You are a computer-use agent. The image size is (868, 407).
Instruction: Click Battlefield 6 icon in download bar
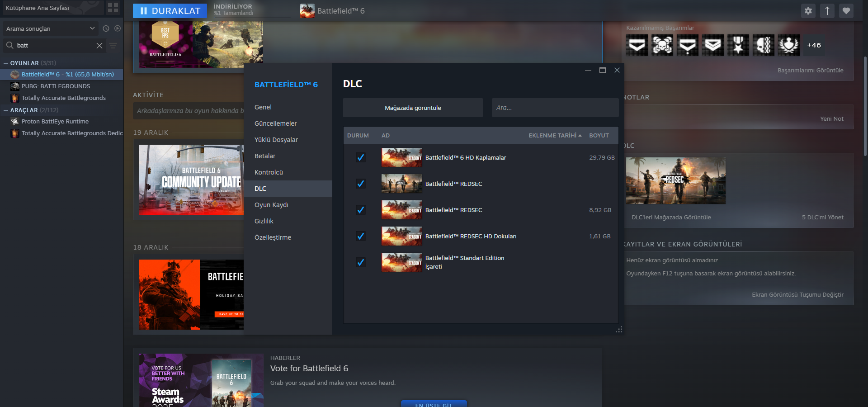pos(307,11)
